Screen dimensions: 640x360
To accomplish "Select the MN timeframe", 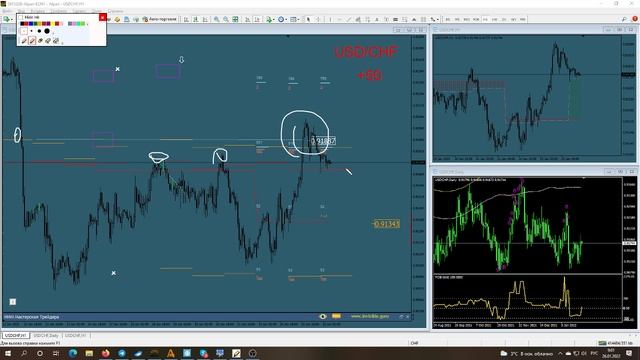I will pyautogui.click(x=522, y=19).
